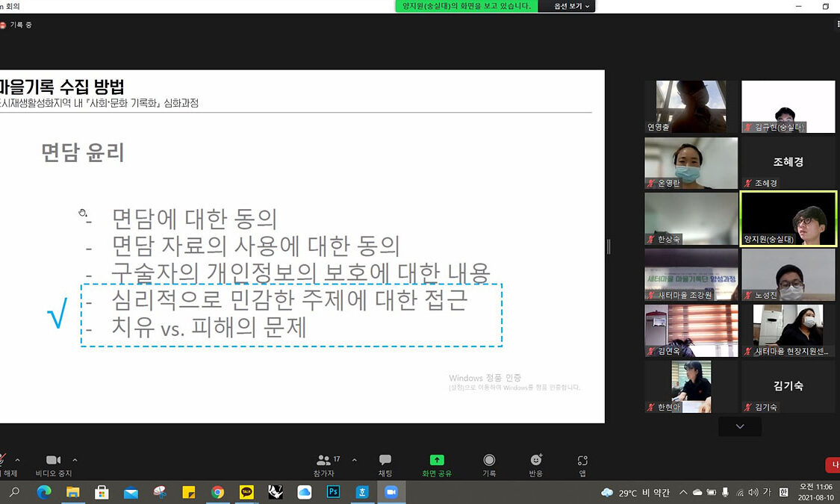This screenshot has width=840, height=504.
Task: Open the Participants (참가자) panel
Action: pyautogui.click(x=324, y=465)
